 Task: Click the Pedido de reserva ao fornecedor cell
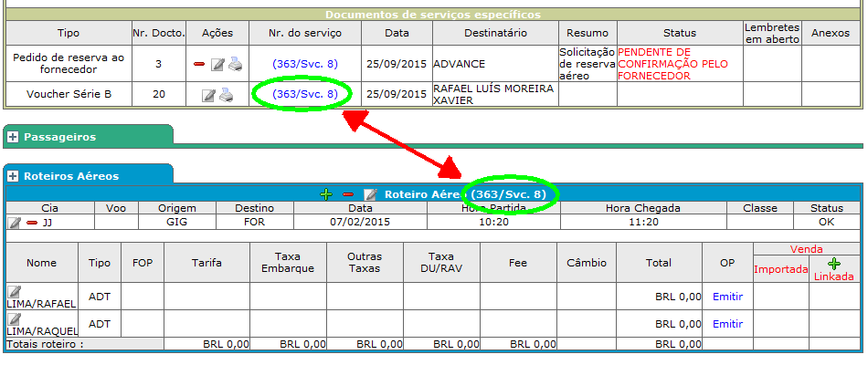(69, 64)
